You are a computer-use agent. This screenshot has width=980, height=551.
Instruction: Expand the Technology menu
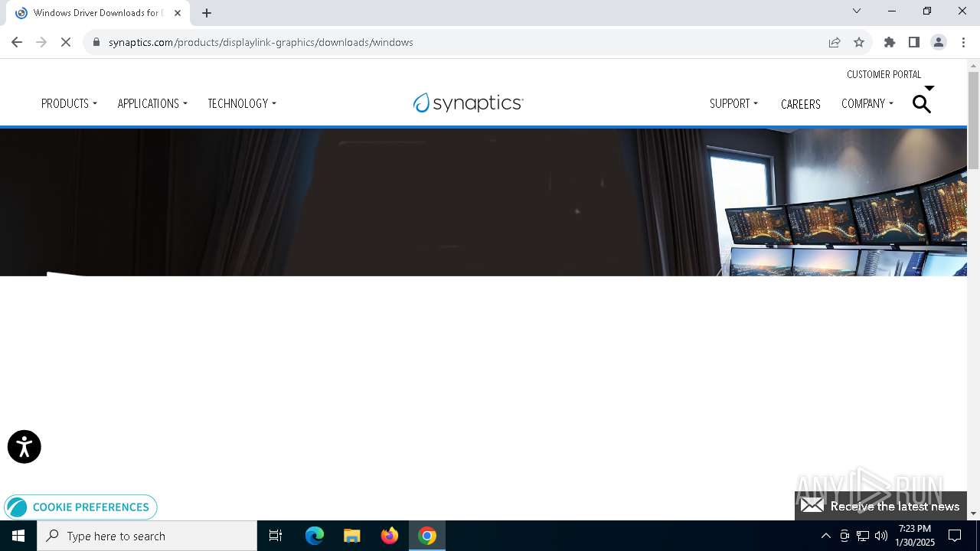pos(242,103)
